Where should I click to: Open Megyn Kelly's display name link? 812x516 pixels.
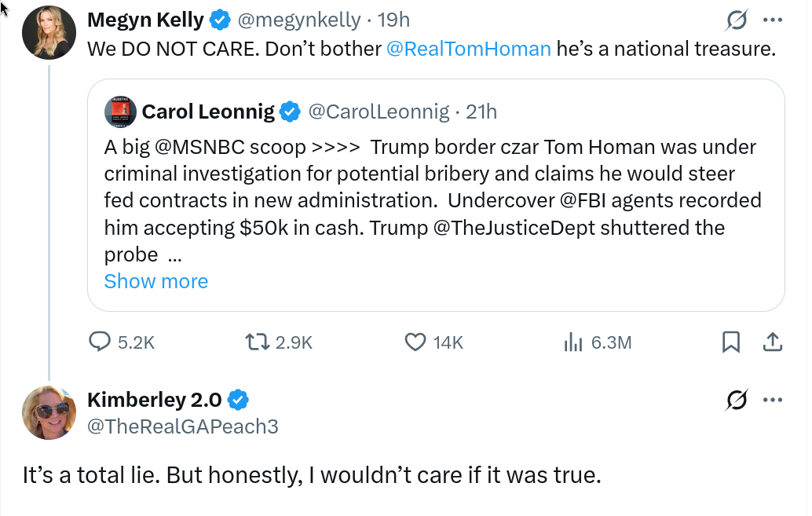tap(145, 20)
